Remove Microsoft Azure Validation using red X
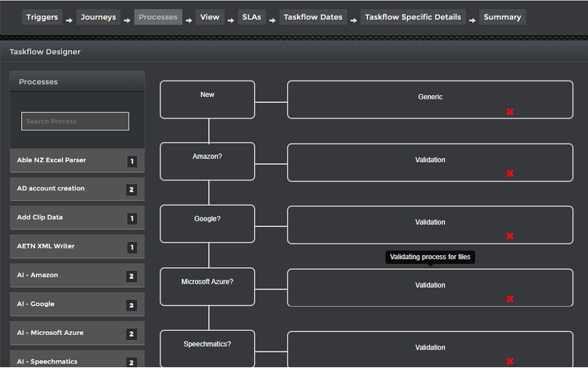Image resolution: width=588 pixels, height=369 pixels. pyautogui.click(x=510, y=298)
